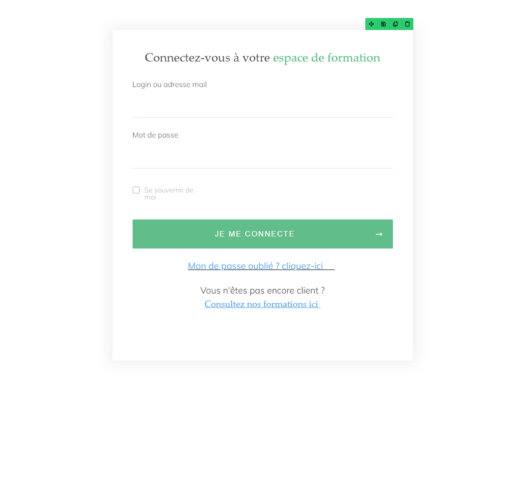525x500 pixels.
Task: Click the copy icon beside the trash
Action: pyautogui.click(x=395, y=24)
